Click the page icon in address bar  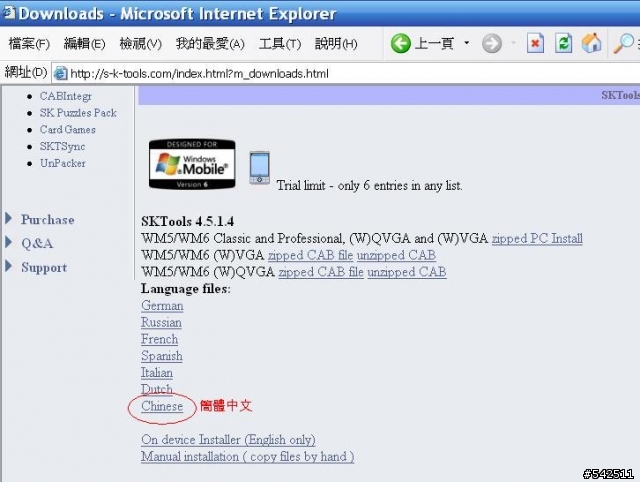tap(61, 73)
